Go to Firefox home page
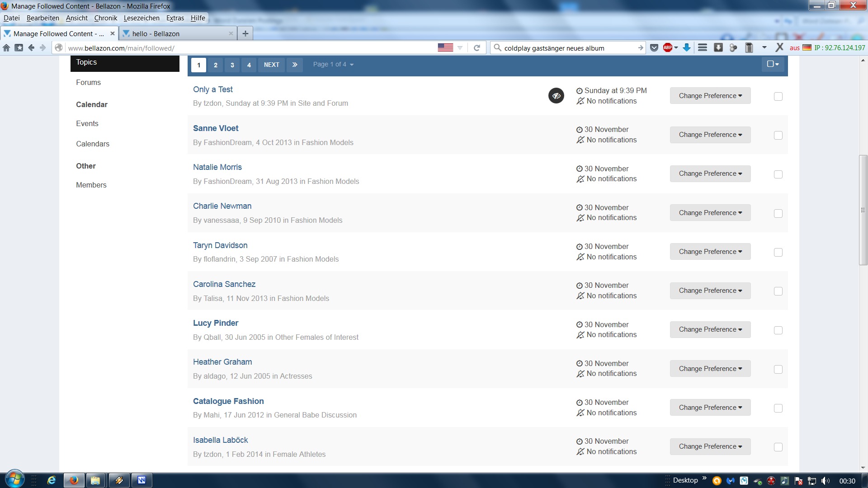 [x=6, y=48]
